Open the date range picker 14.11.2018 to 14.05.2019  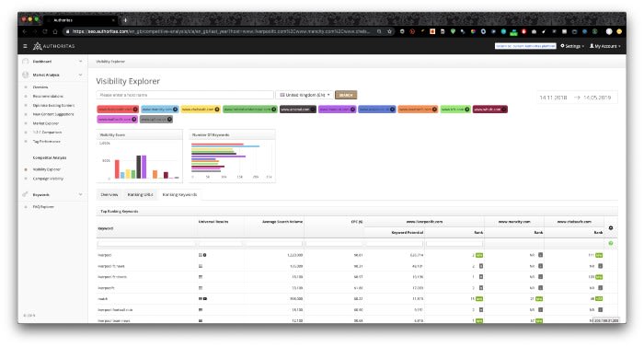pyautogui.click(x=577, y=98)
